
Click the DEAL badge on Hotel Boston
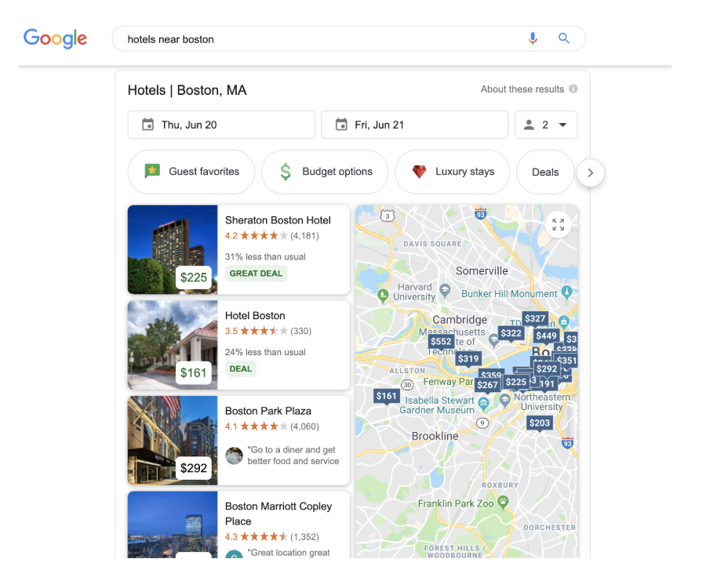click(241, 368)
